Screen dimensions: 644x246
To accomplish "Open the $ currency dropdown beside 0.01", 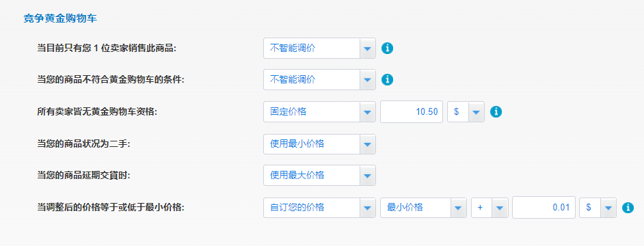I will (x=598, y=208).
